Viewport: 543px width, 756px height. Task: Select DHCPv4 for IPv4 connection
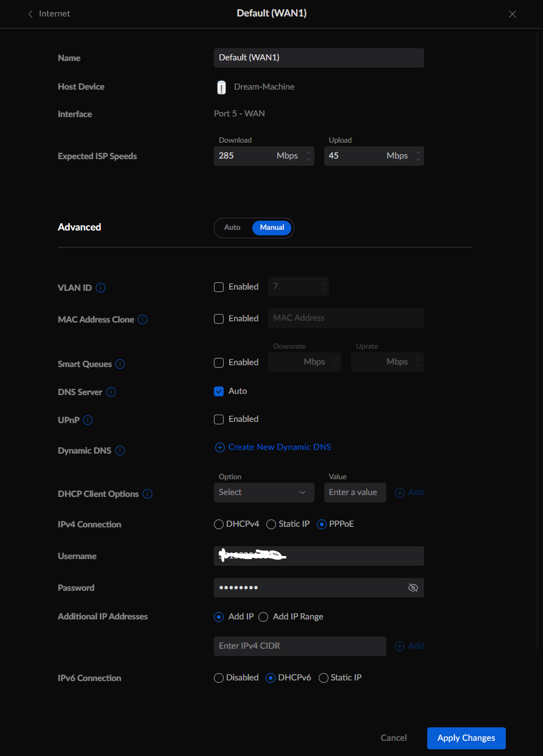[x=219, y=524]
